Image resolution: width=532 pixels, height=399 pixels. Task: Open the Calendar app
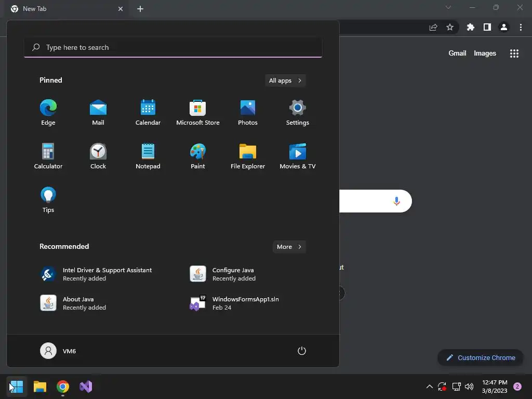click(x=148, y=113)
